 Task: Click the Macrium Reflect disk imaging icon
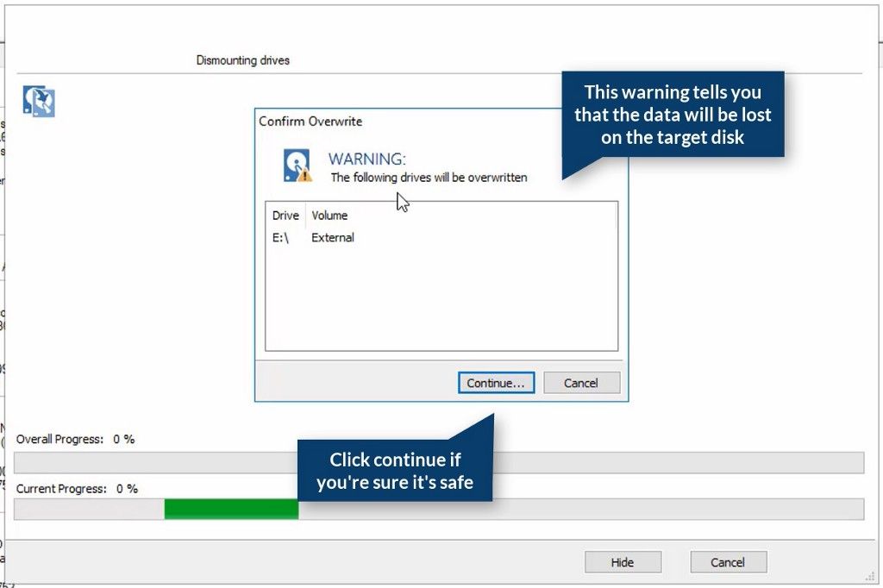pyautogui.click(x=39, y=102)
